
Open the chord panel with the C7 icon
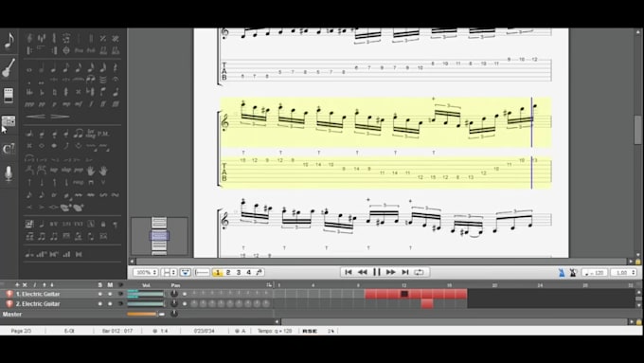pos(9,149)
